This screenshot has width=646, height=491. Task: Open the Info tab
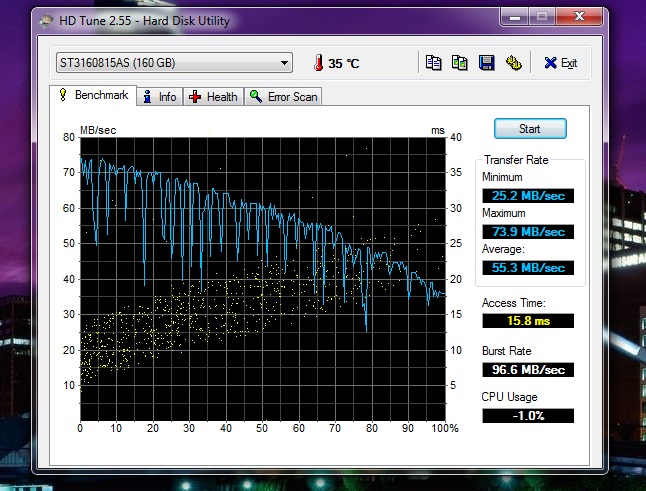160,97
